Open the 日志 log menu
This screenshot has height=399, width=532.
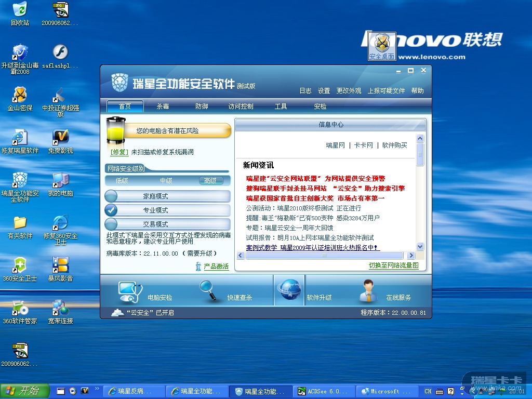point(305,90)
